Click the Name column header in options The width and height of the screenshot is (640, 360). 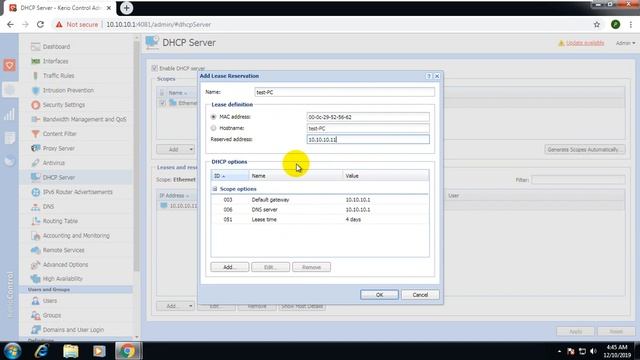(296, 176)
